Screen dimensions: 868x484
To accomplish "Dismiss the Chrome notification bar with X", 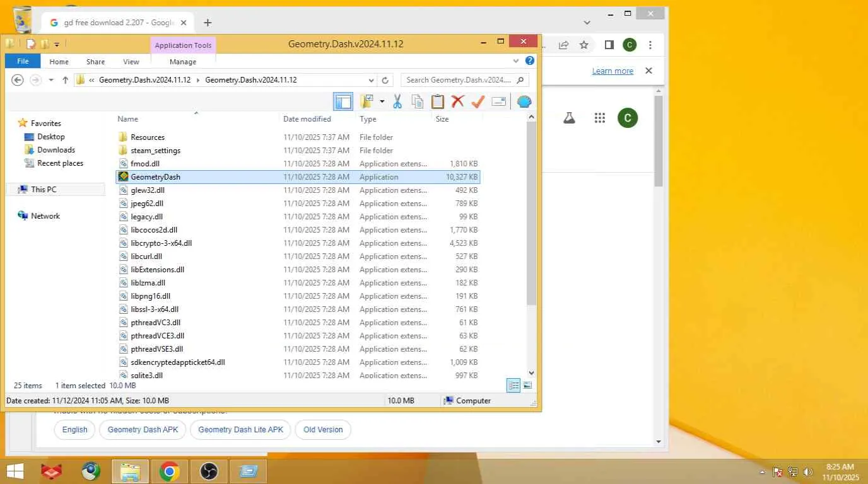I will pos(648,71).
